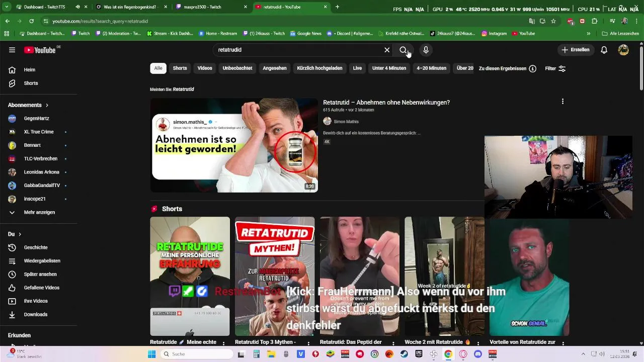Open Retatrutide Meine persönliche Erfahrung short
The height and width of the screenshot is (362, 644).
pos(190,276)
